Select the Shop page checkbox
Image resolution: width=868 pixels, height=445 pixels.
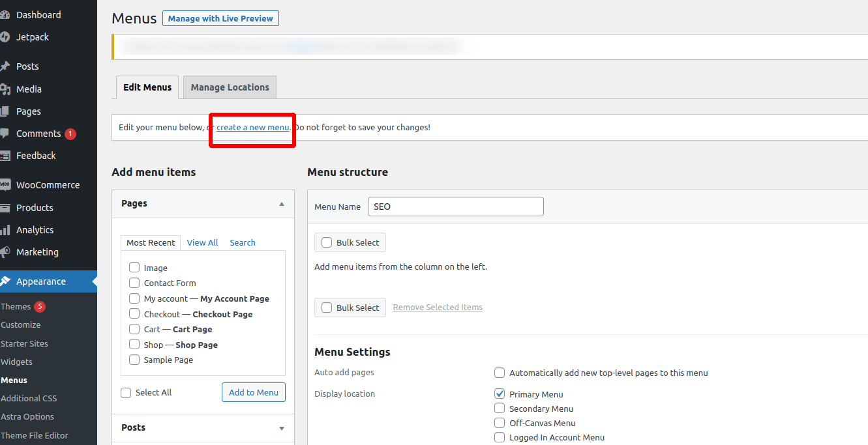(134, 344)
